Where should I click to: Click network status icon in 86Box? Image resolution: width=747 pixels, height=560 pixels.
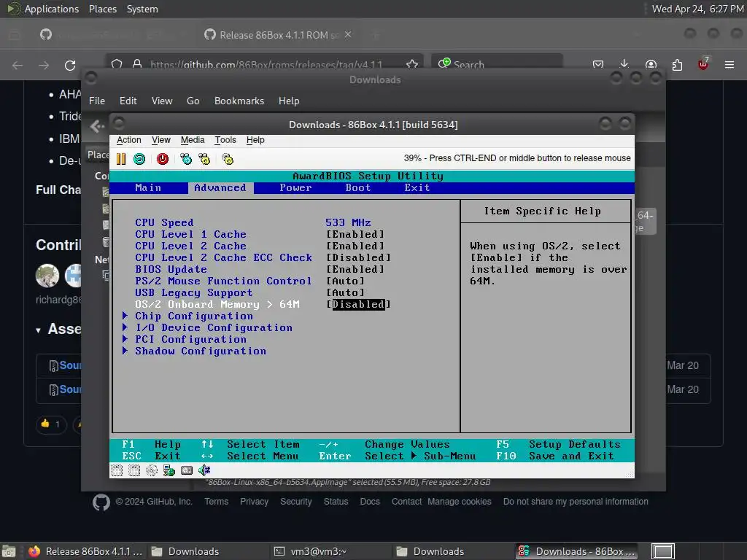tap(169, 470)
